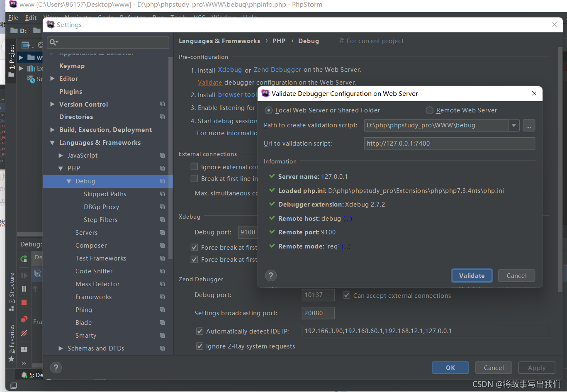Screen dimensions: 567x392
Task: Click the project-level icon beside Code Sniffer
Action: [162, 271]
